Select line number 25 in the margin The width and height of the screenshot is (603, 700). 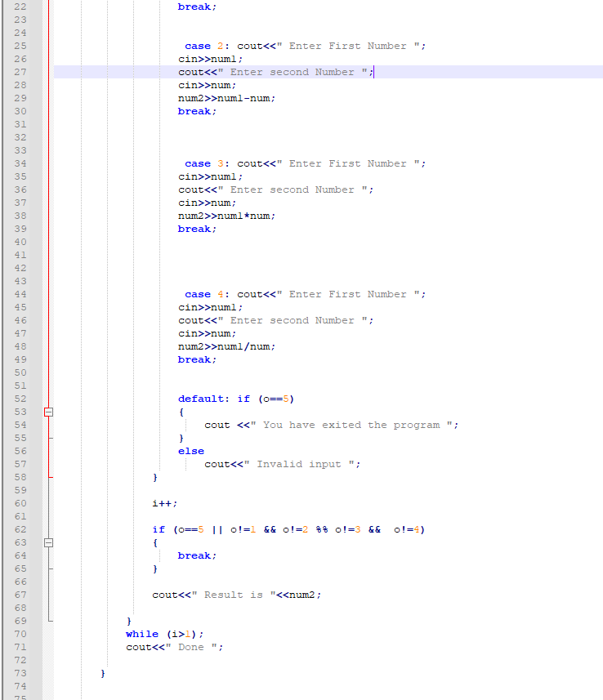pyautogui.click(x=20, y=46)
